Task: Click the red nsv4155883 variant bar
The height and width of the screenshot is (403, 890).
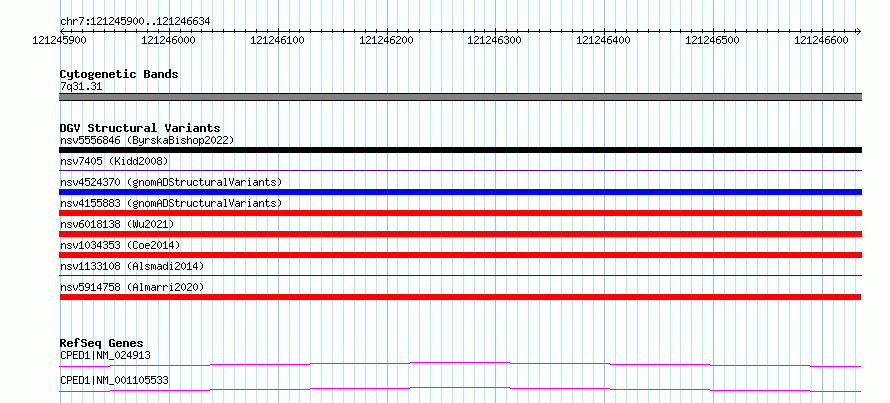Action: [x=460, y=213]
